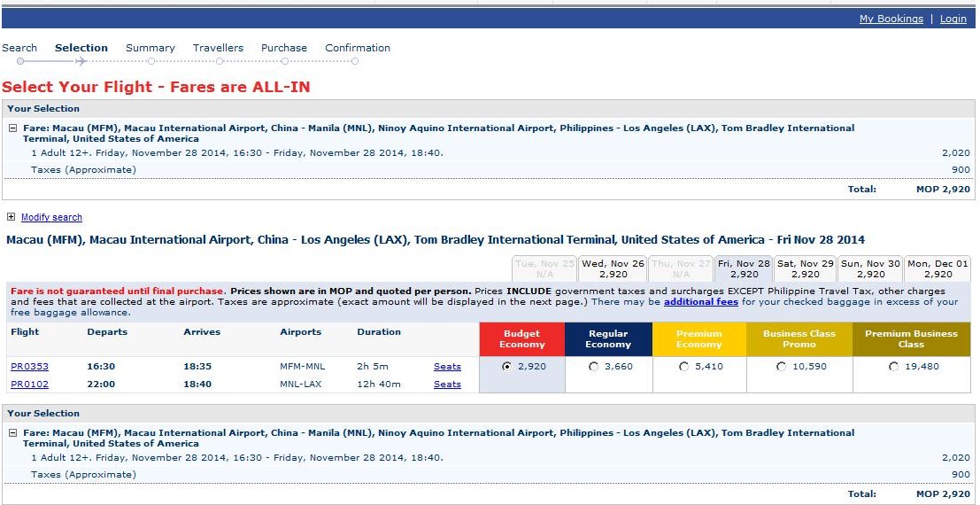980x505 pixels.
Task: Open My Bookings link
Action: (x=891, y=19)
